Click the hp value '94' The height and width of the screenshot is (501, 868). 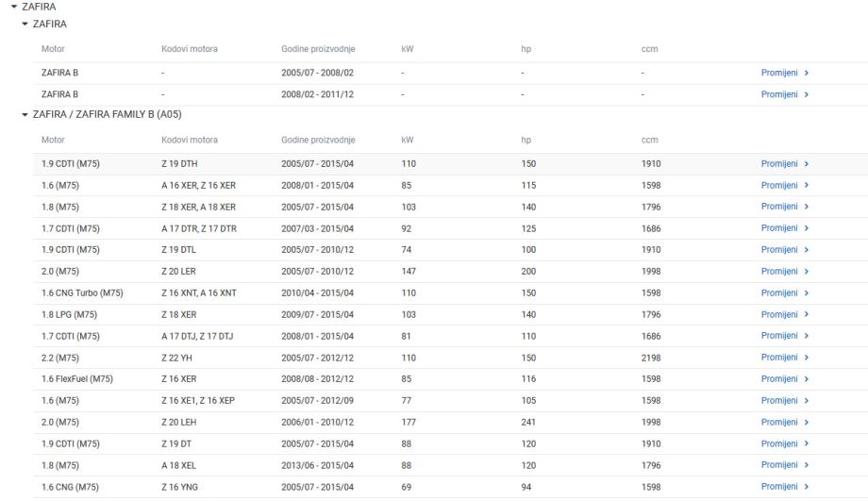(x=526, y=487)
